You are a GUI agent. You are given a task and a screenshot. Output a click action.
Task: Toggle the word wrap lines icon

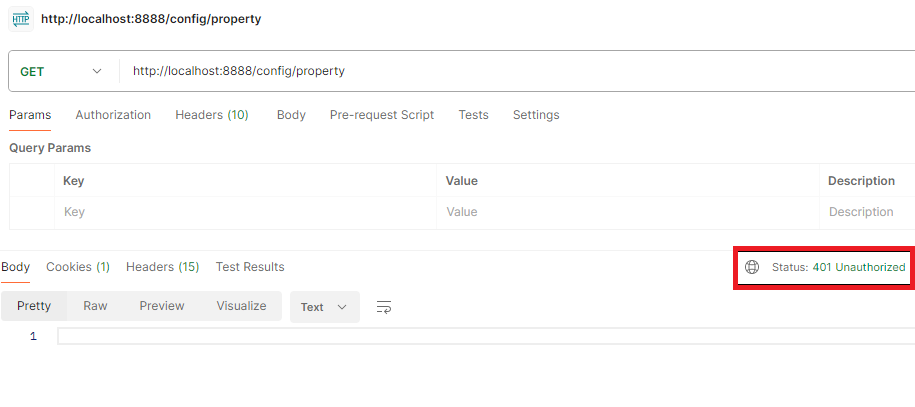click(x=383, y=307)
